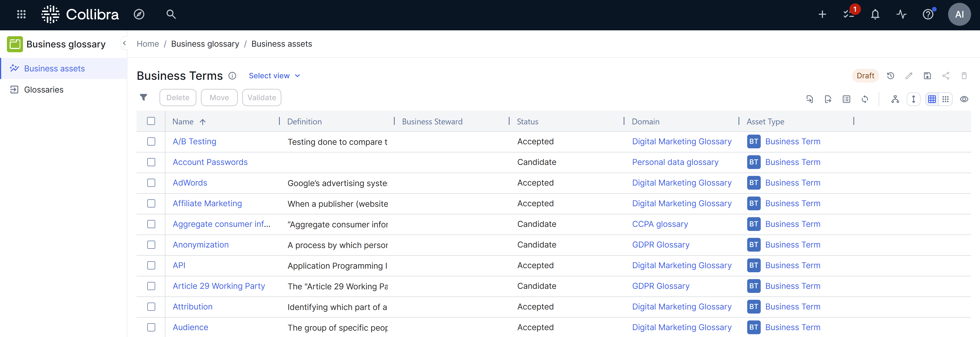Image resolution: width=980 pixels, height=337 pixels.
Task: Collapse the Business glossary sidebar
Action: tap(124, 43)
